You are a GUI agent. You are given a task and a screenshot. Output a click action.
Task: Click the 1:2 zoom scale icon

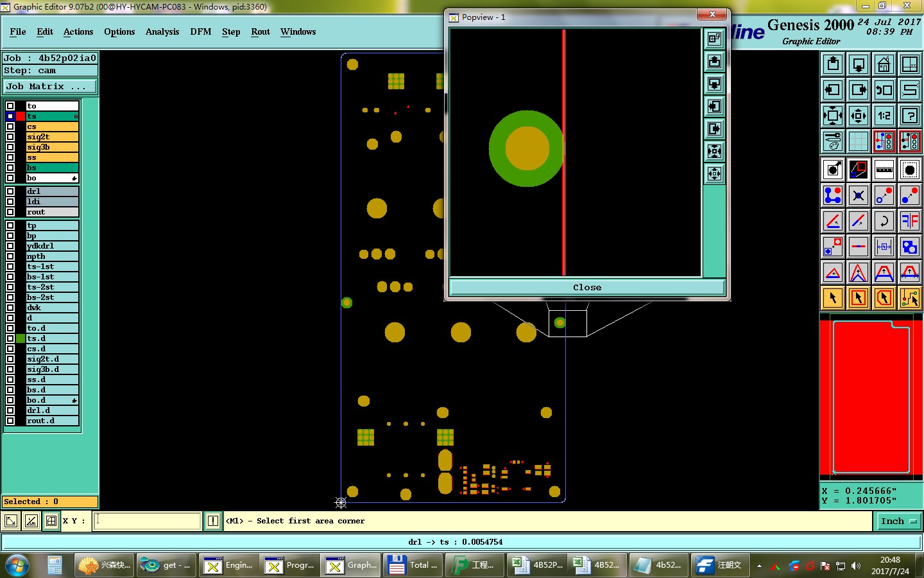point(884,116)
